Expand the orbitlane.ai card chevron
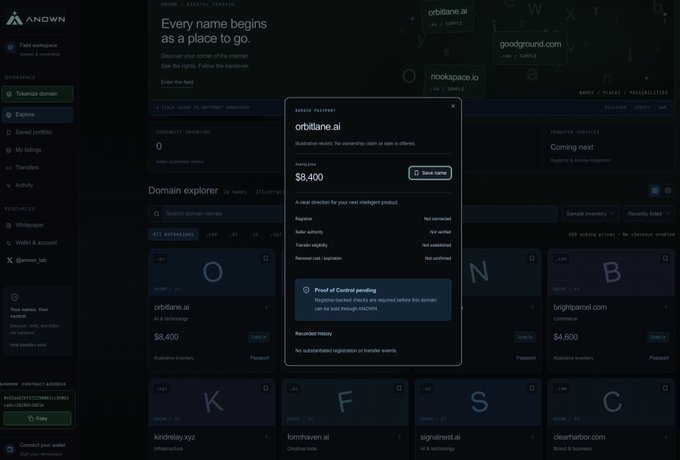The height and width of the screenshot is (460, 680). coord(266,307)
